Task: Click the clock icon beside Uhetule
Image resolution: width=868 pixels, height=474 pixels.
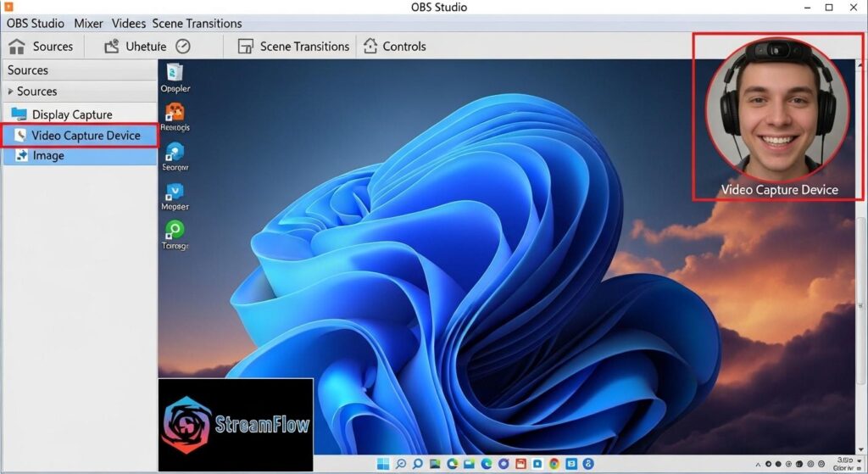Action: (183, 47)
